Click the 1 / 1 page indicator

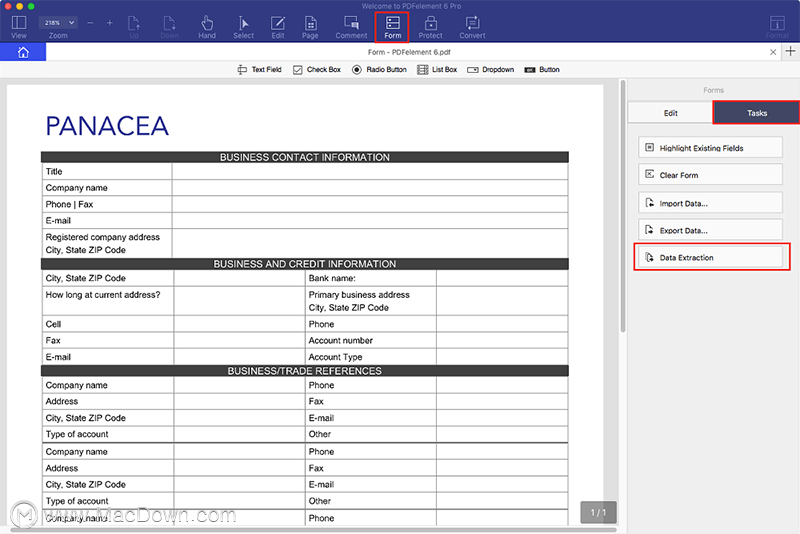coord(598,512)
